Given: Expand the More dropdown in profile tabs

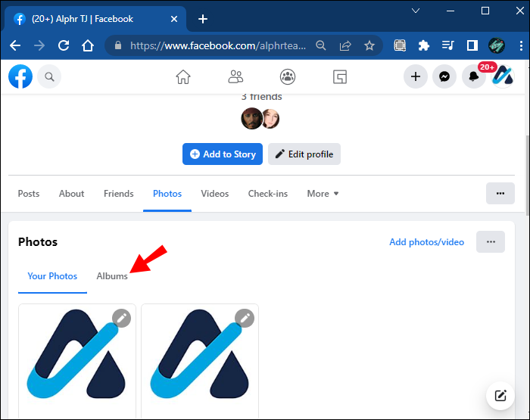Looking at the screenshot, I should 323,194.
